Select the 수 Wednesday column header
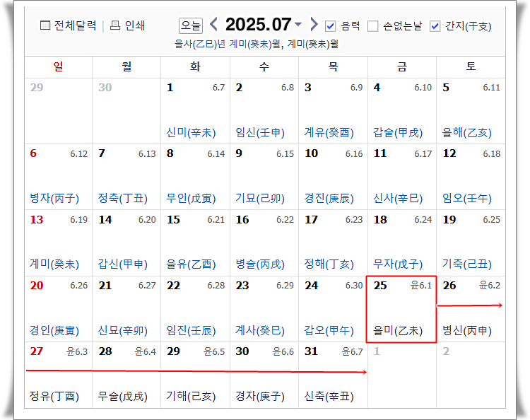Screen dimensions: 530x420 pos(264,66)
